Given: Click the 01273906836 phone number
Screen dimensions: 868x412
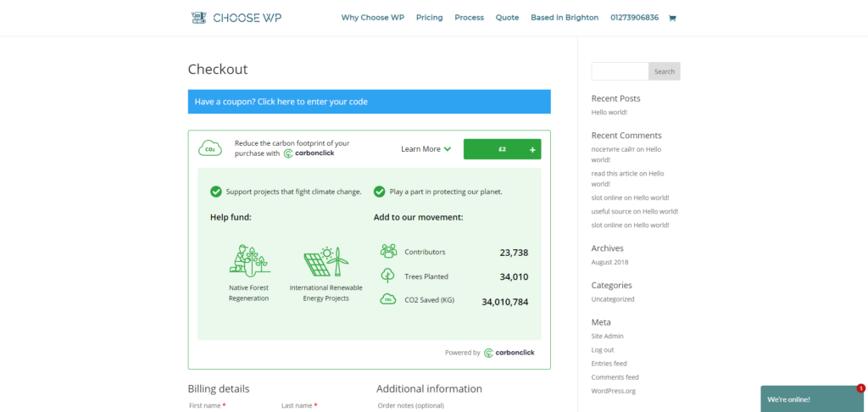Looking at the screenshot, I should point(634,18).
